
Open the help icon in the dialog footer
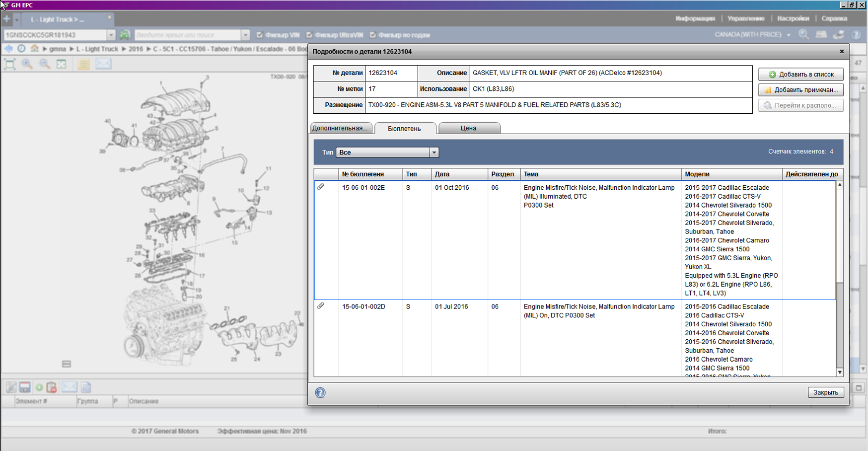pyautogui.click(x=320, y=393)
